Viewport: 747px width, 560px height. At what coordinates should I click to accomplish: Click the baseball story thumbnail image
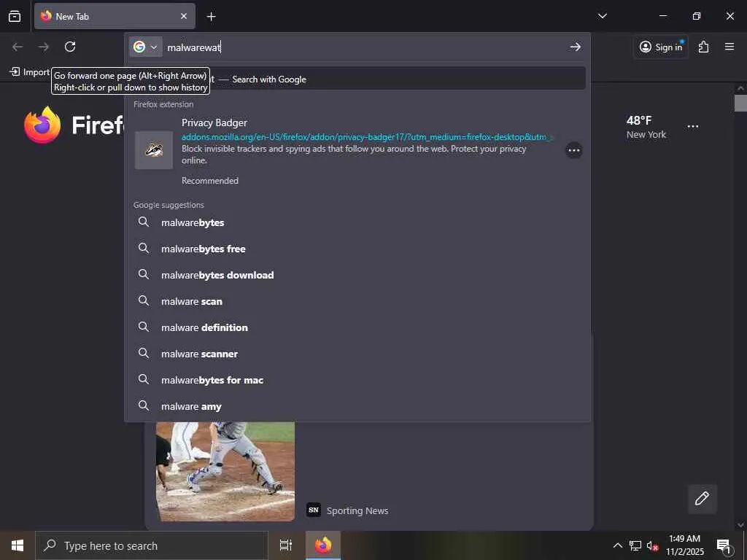pyautogui.click(x=225, y=472)
